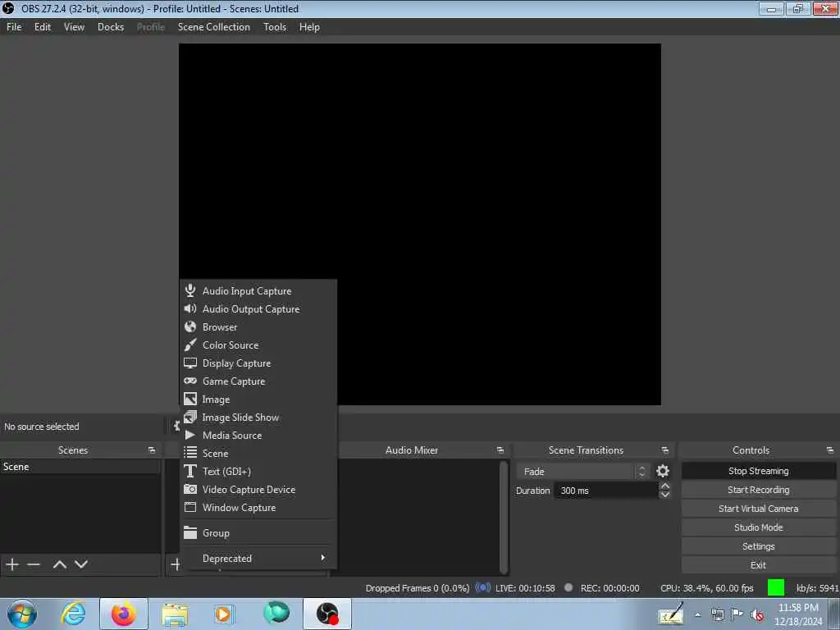Viewport: 840px width, 630px height.
Task: Pop out the Audio Mixer dock icon
Action: coord(500,450)
